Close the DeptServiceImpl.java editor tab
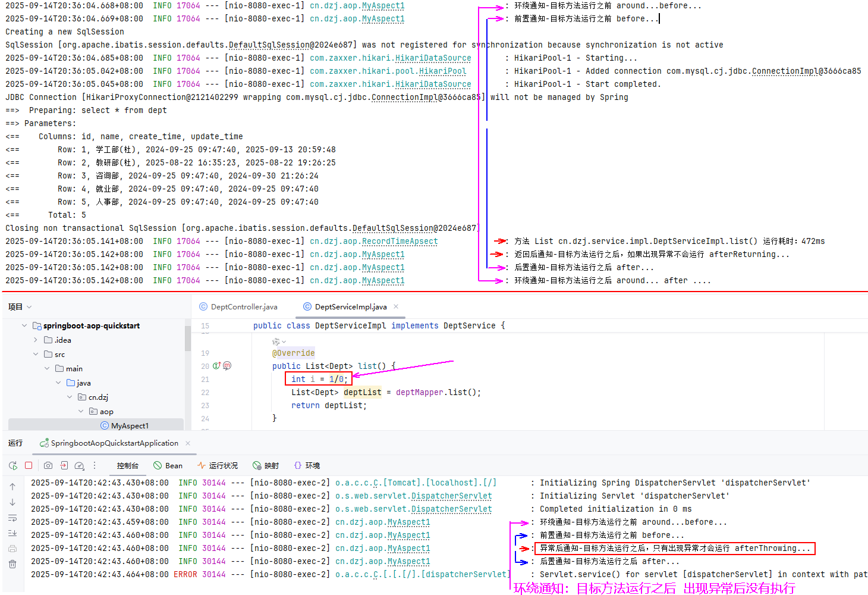The image size is (868, 595). pos(396,307)
